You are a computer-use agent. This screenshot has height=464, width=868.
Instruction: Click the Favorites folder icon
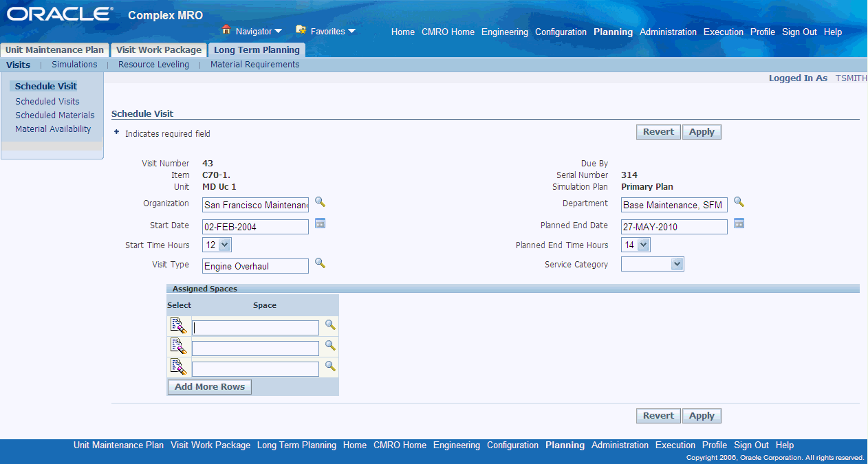301,30
